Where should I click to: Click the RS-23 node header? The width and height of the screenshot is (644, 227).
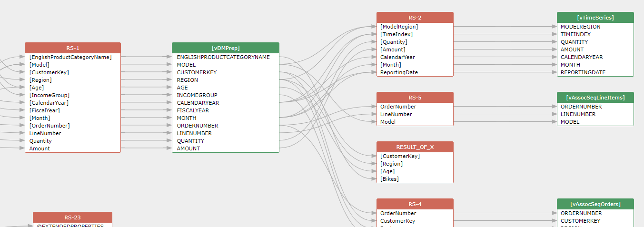72,217
